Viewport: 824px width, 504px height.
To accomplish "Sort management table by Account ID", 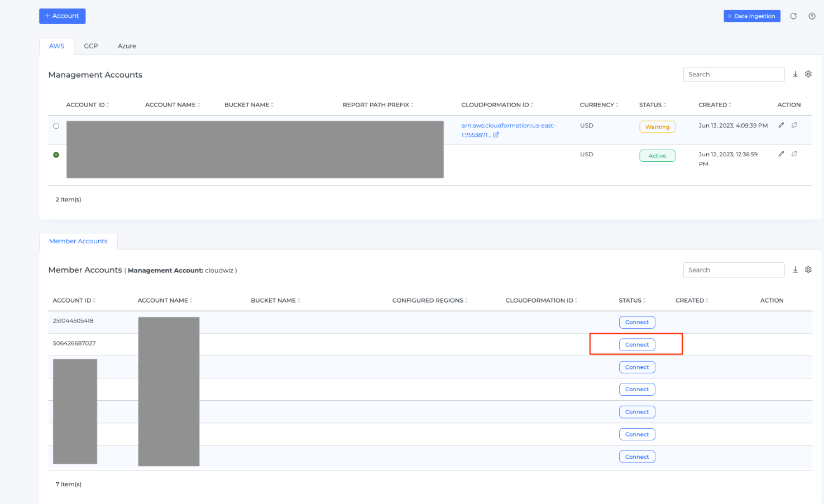I will 88,105.
